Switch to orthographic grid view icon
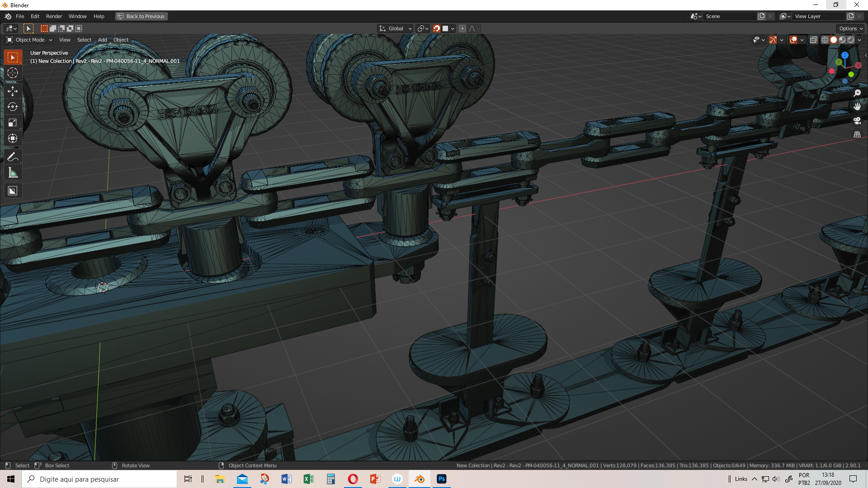Viewport: 868px width, 488px height. coord(857,135)
